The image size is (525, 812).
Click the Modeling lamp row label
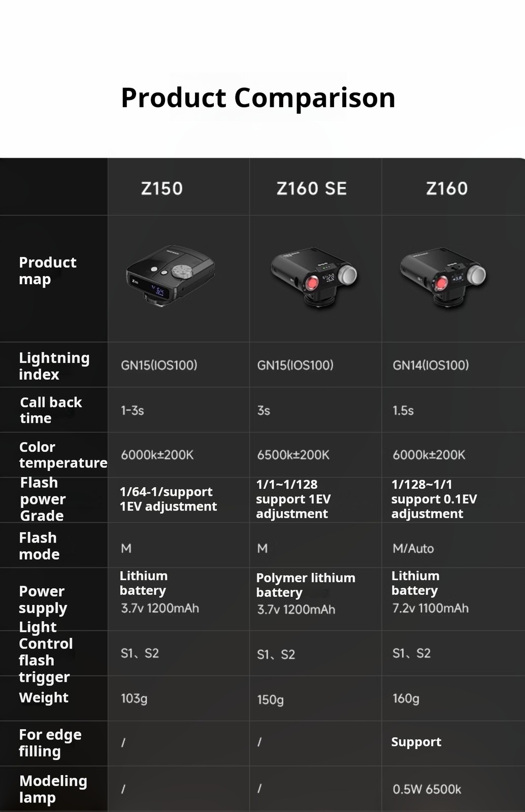pos(53,789)
